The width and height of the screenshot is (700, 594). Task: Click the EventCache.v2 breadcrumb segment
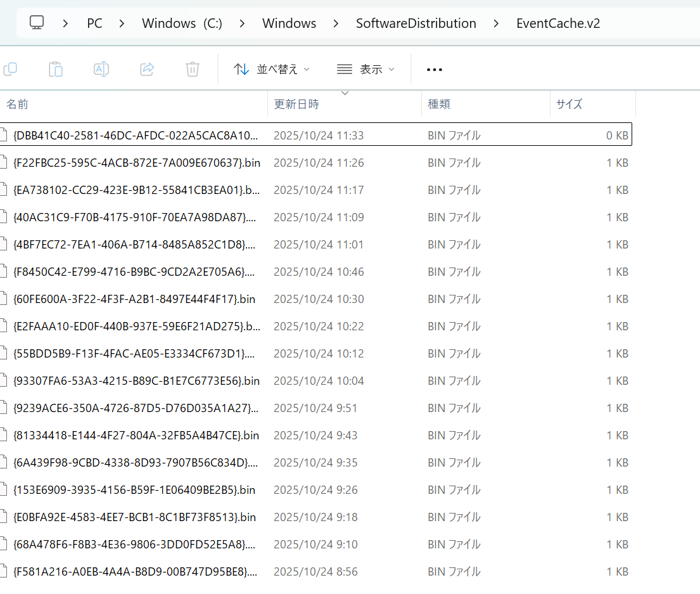[558, 23]
